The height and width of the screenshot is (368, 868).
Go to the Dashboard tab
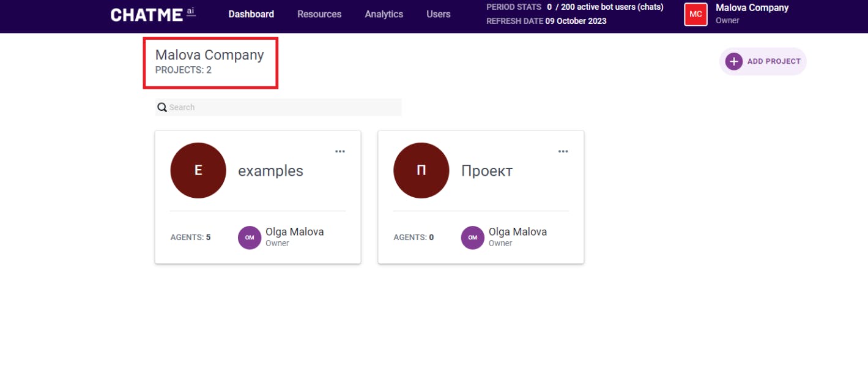pyautogui.click(x=251, y=14)
